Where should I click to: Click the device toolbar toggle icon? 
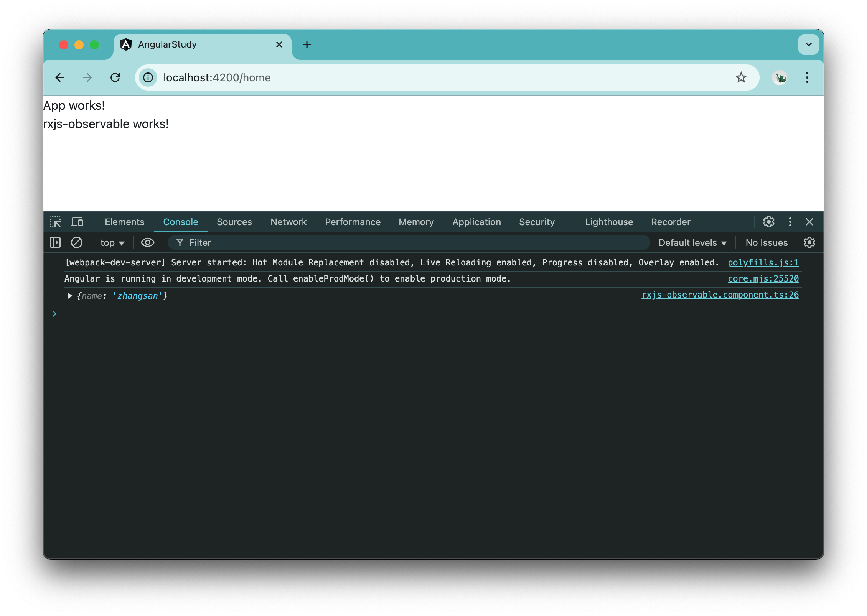pos(78,222)
